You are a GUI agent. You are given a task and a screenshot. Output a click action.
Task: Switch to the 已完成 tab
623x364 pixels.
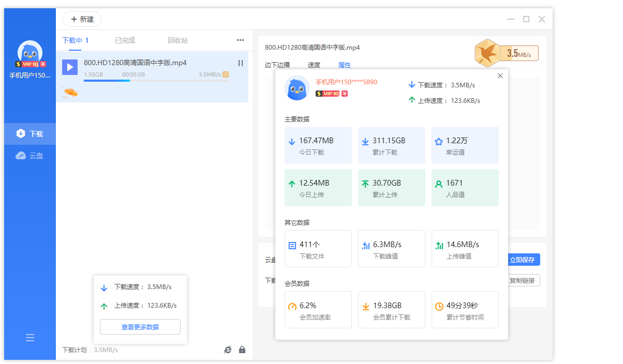[125, 40]
